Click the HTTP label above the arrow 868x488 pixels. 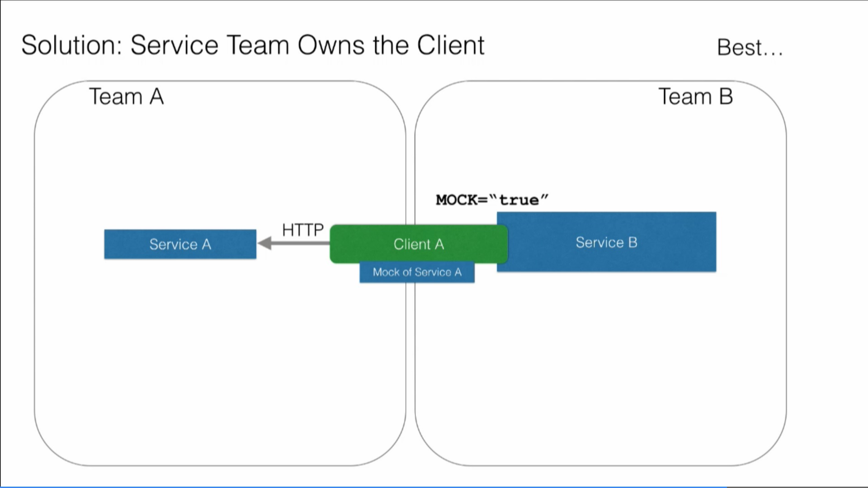click(302, 230)
